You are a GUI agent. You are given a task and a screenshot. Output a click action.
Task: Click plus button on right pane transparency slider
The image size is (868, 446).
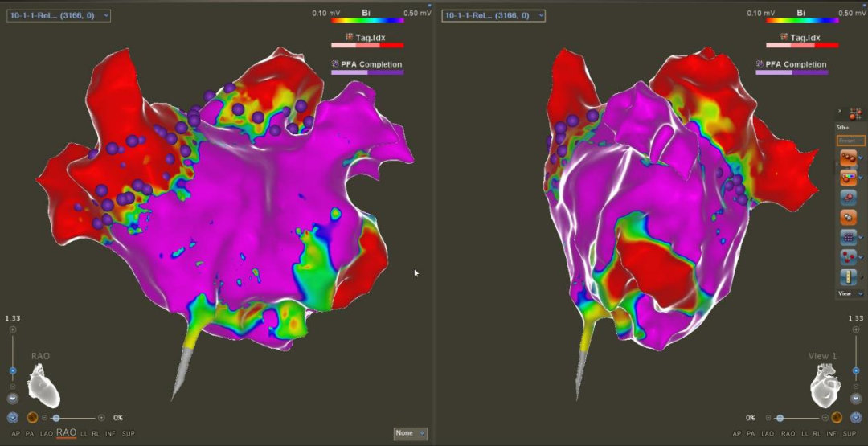click(x=825, y=418)
